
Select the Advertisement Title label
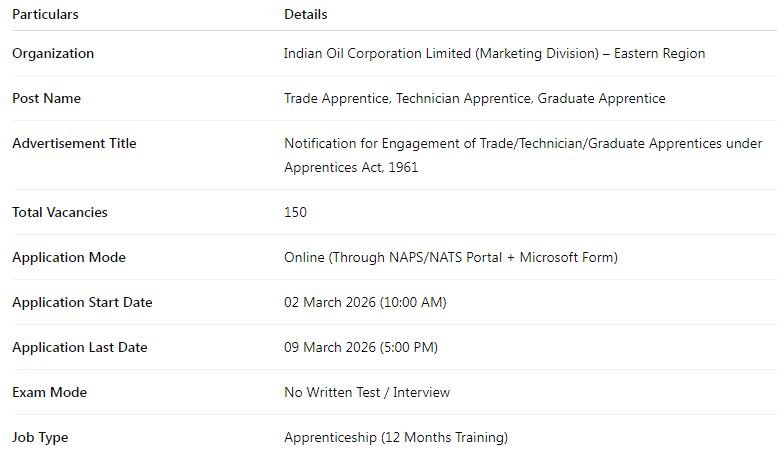point(74,144)
